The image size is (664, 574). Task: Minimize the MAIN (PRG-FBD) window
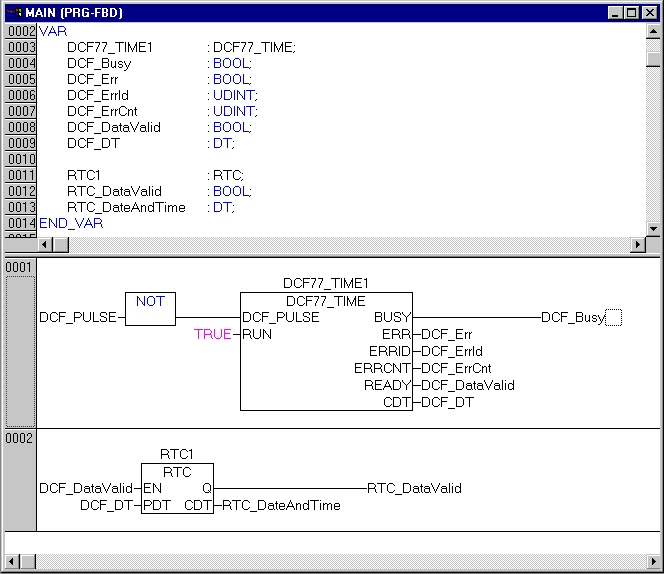(615, 13)
